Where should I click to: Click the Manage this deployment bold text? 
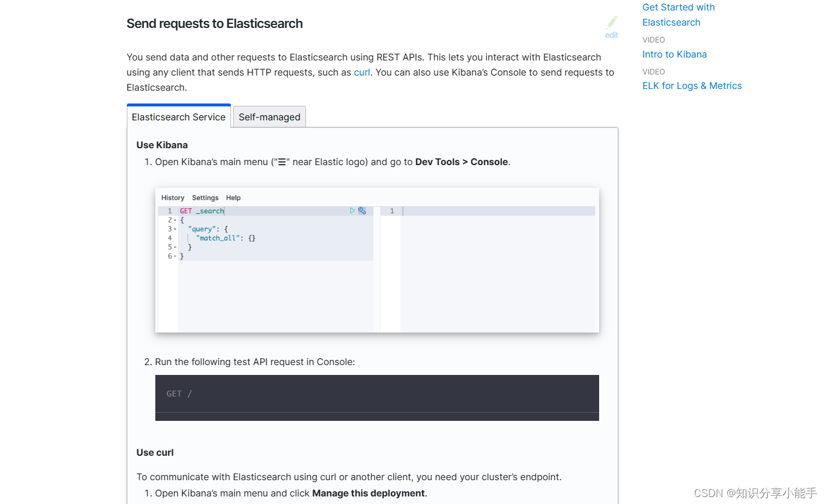(x=369, y=493)
